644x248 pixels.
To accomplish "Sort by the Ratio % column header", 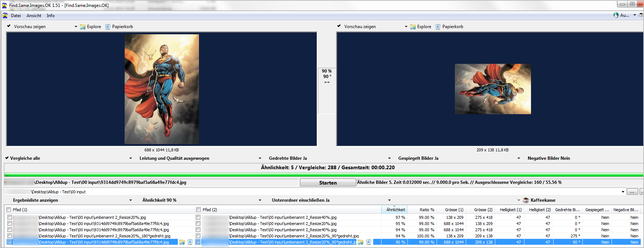I will (x=422, y=210).
